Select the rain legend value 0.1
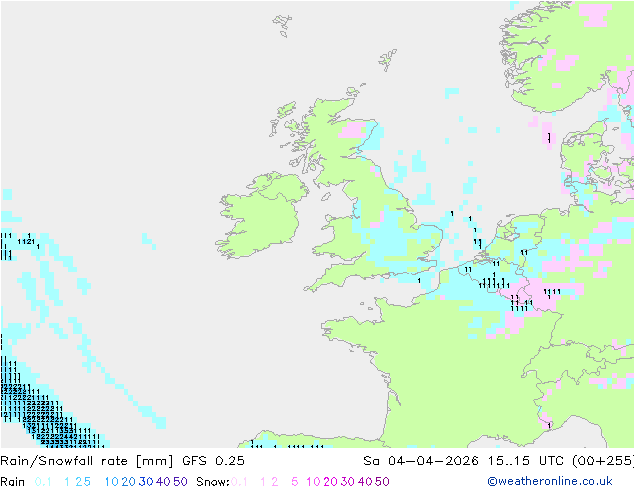634x490 pixels. 43,482
